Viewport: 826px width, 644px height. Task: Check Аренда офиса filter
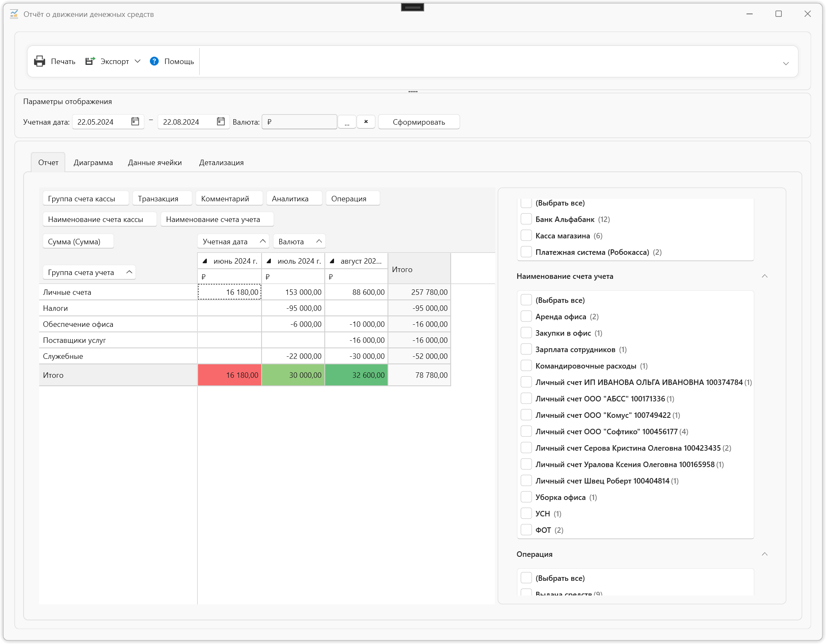[x=526, y=316]
